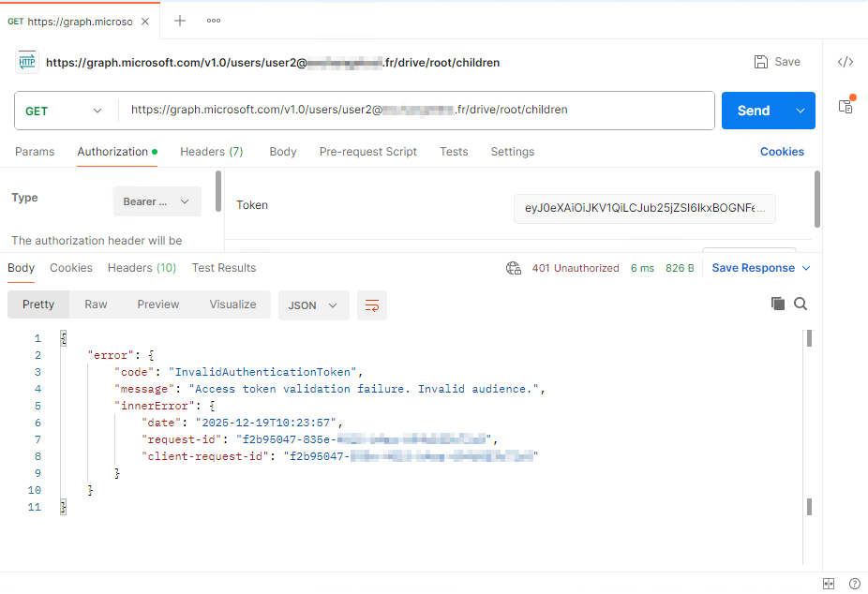Image resolution: width=868 pixels, height=594 pixels.
Task: Open the Pre-request Script tab
Action: tap(367, 152)
